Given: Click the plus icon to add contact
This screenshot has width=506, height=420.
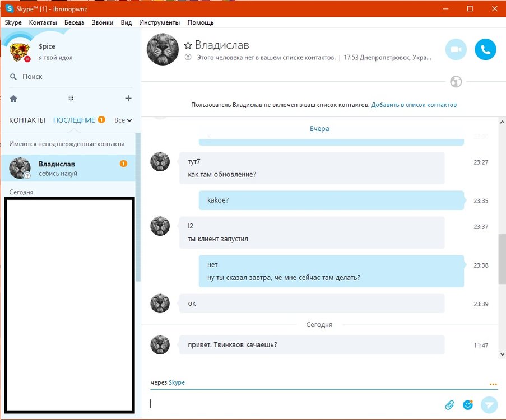Looking at the screenshot, I should 128,99.
